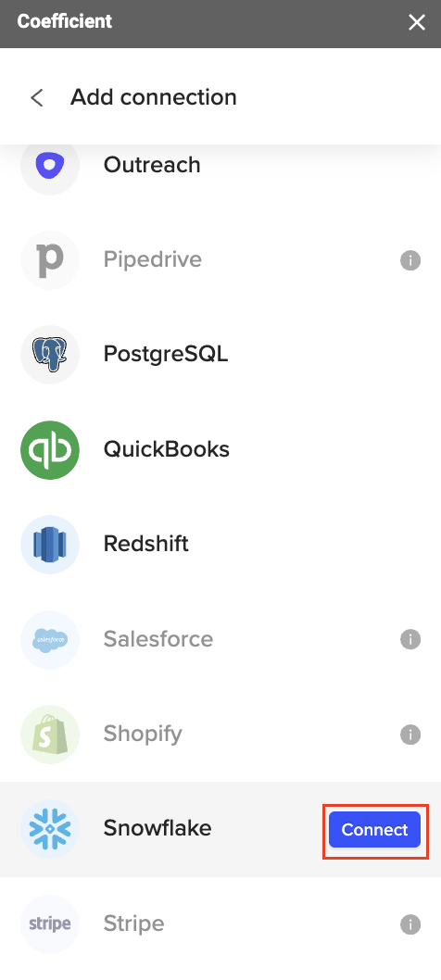The height and width of the screenshot is (980, 441).
Task: Click the QuickBooks green logo
Action: click(50, 449)
